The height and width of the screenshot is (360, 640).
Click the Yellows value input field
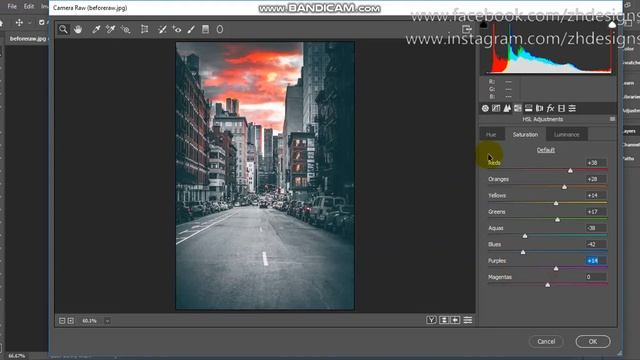[x=596, y=195]
